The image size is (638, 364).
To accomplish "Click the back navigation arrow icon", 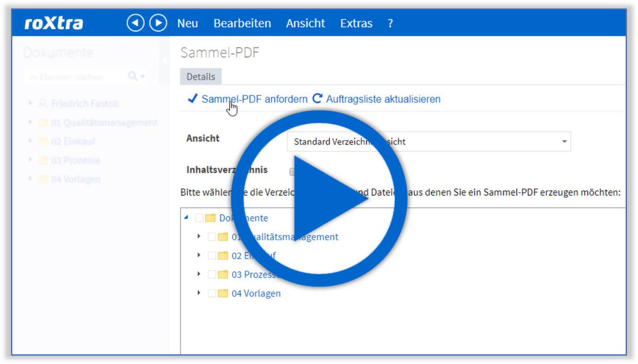I will click(136, 23).
